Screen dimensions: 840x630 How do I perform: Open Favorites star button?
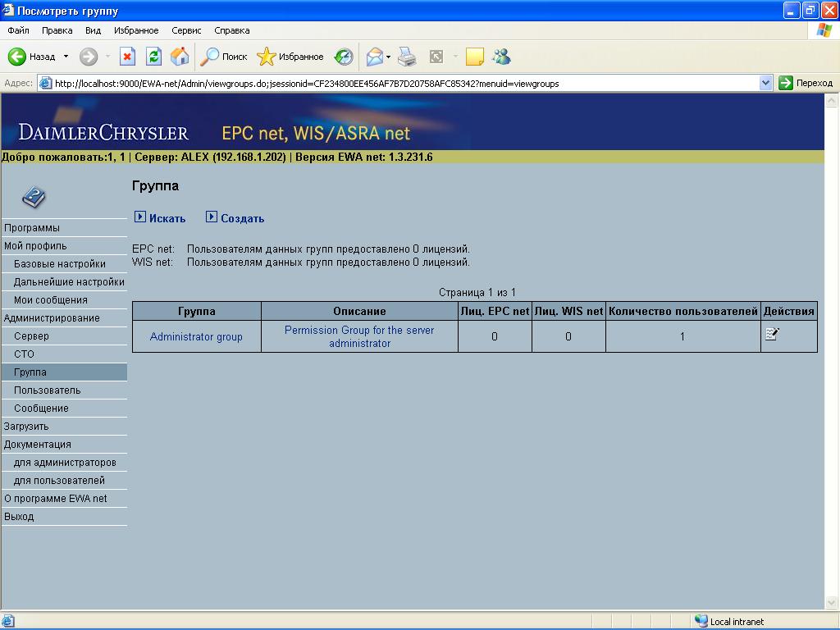click(x=290, y=57)
